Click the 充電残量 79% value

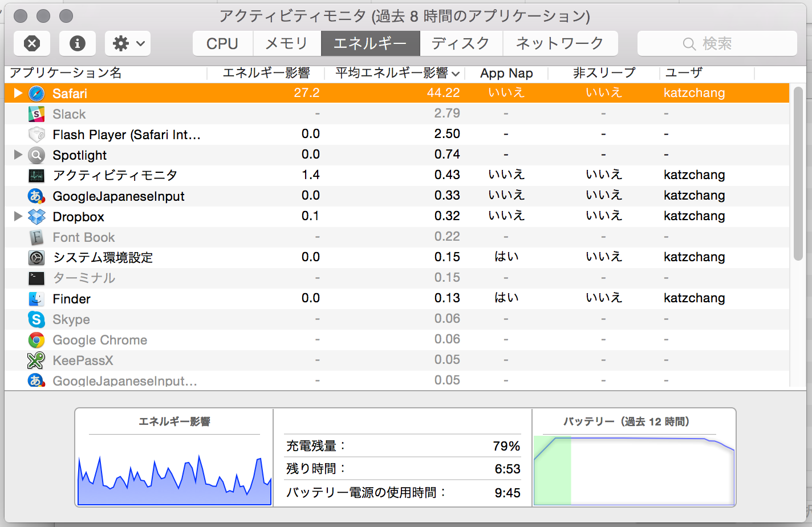pos(506,446)
